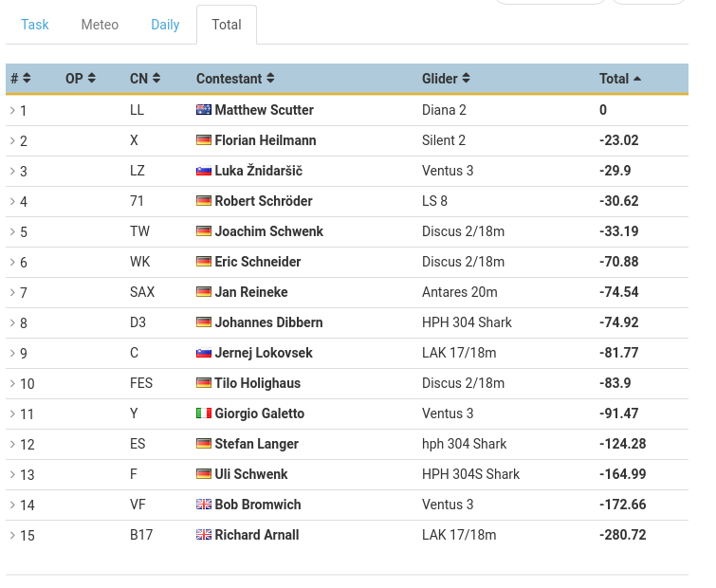Sort by Glider column
Viewport: 716px width, 588px height.
click(x=446, y=79)
